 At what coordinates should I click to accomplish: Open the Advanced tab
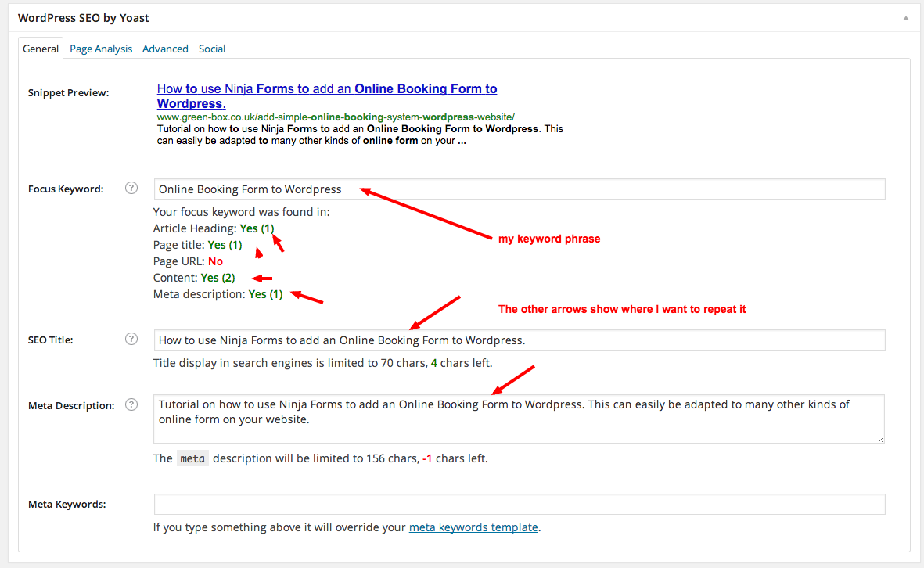(x=165, y=49)
